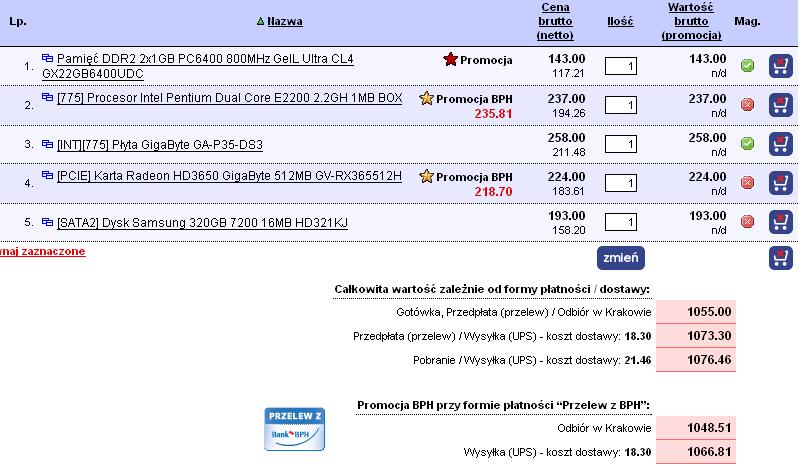Focus quantity field for Procesor Intel row

pos(620,105)
